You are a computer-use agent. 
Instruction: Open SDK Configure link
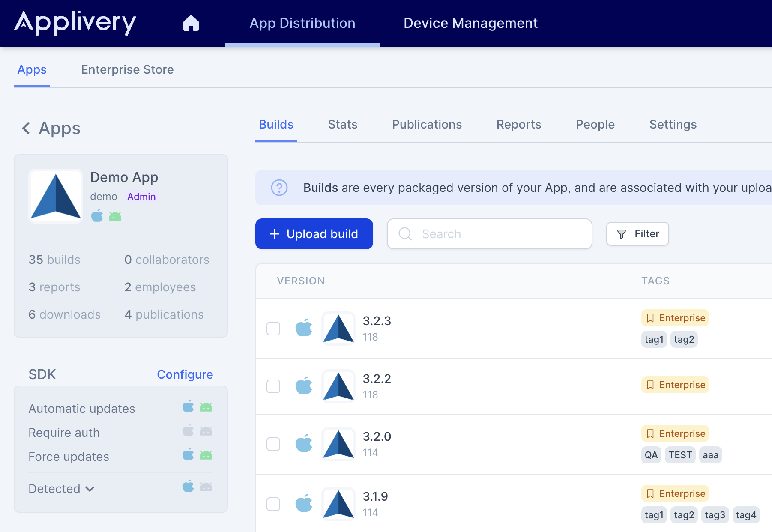[x=185, y=374]
